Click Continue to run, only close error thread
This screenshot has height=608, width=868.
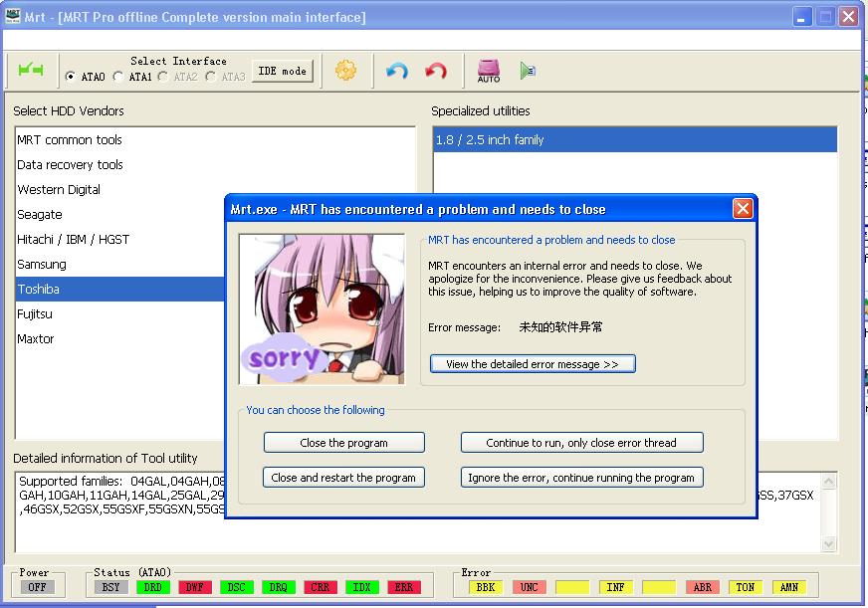581,443
